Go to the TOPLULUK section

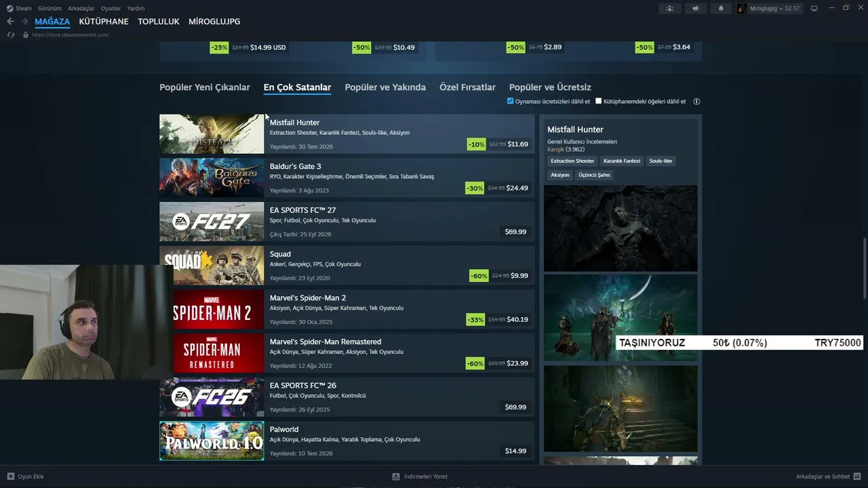pos(159,22)
